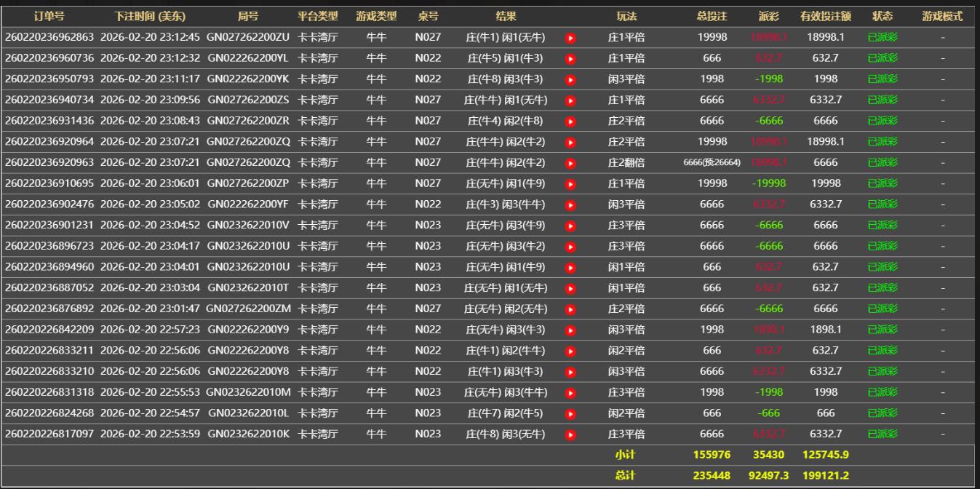This screenshot has height=489, width=980.
Task: Click round number GN027262200ZR
Action: pos(248,121)
